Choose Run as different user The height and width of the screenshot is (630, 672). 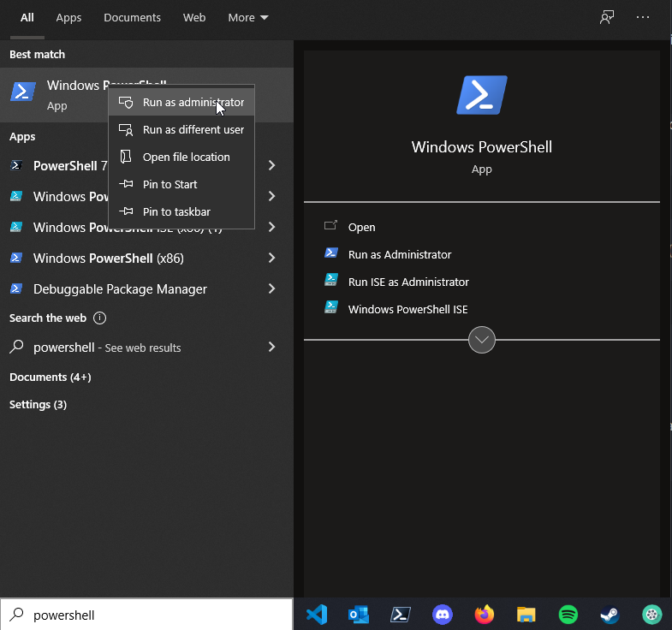pyautogui.click(x=181, y=129)
